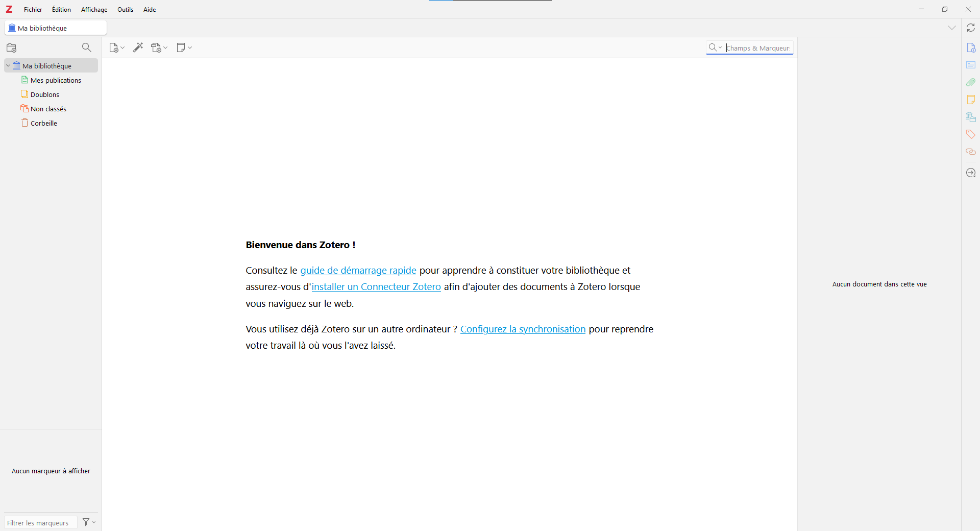Click the Aucun marqueur à afficher text
The image size is (980, 531).
pyautogui.click(x=51, y=471)
